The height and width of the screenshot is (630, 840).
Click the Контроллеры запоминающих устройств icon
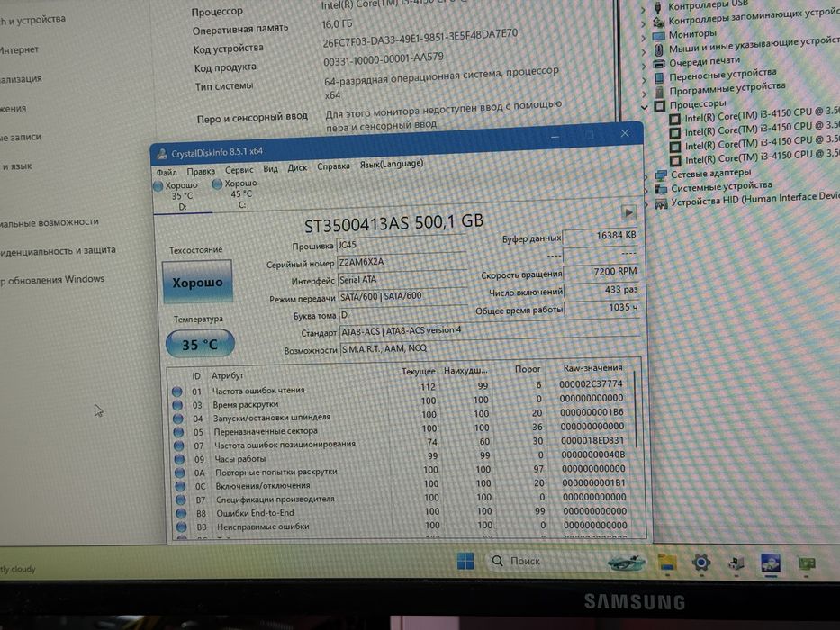[658, 22]
